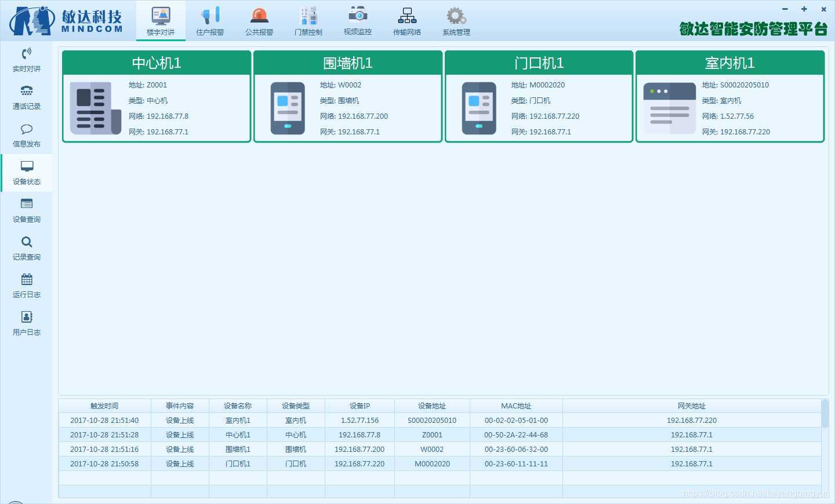The width and height of the screenshot is (835, 504).
Task: Select log row timestamped 2017-10-28 21:51:40
Action: (440, 420)
